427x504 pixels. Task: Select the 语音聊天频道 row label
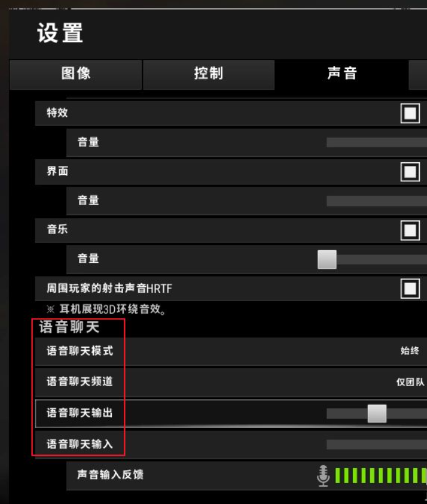pyautogui.click(x=80, y=381)
